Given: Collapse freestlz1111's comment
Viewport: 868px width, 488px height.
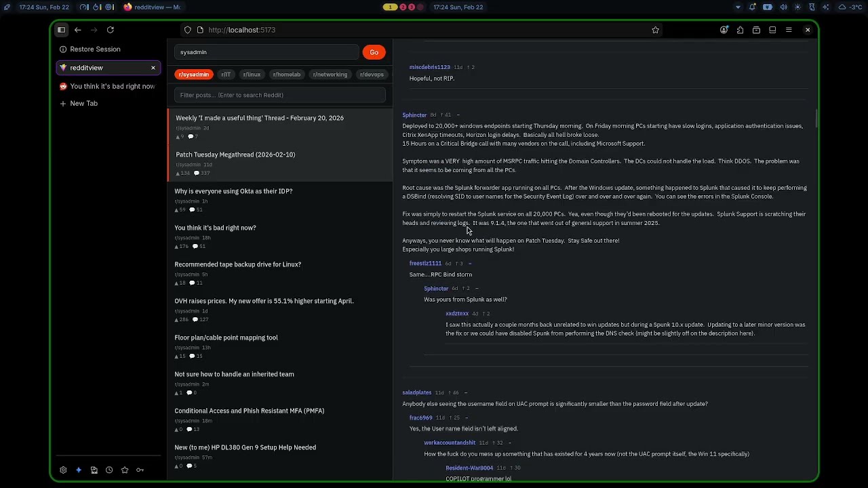Looking at the screenshot, I should pos(470,264).
